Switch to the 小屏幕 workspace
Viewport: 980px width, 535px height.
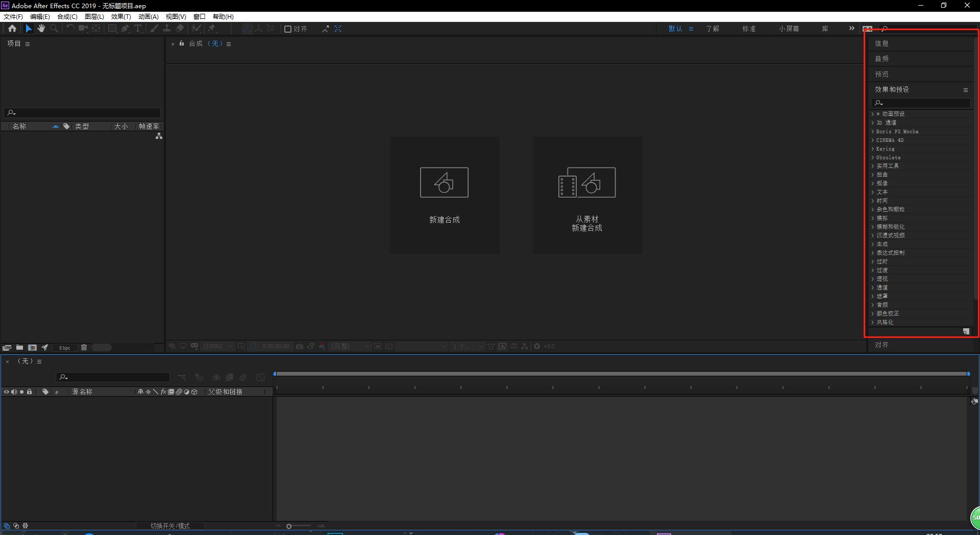point(789,29)
